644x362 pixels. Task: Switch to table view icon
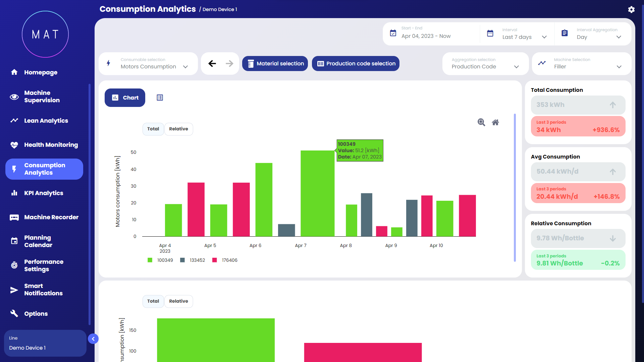(x=160, y=98)
